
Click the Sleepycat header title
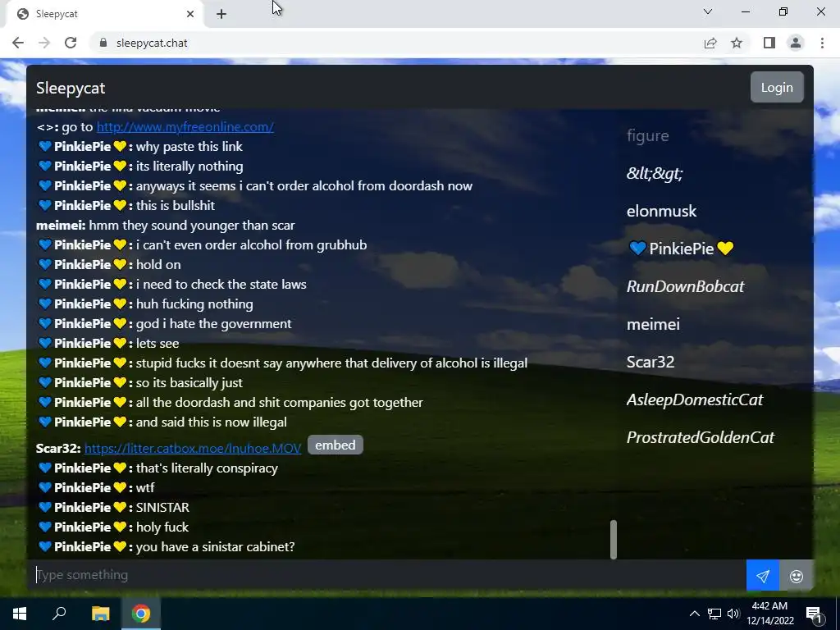pyautogui.click(x=71, y=88)
